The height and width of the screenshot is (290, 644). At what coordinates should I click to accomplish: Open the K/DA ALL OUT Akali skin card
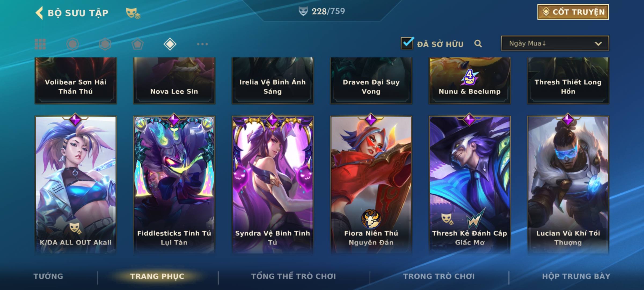[x=76, y=185]
